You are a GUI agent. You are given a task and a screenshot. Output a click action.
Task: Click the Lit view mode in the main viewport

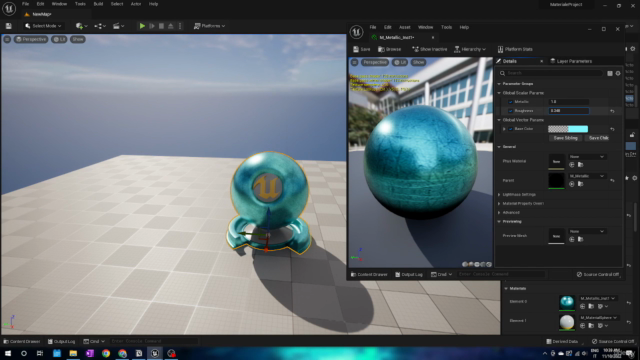[x=60, y=39]
